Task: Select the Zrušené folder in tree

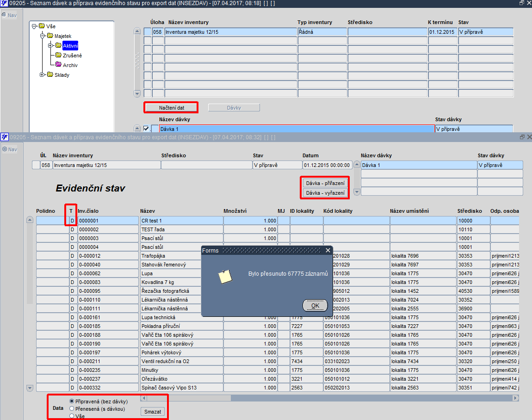Action: click(72, 56)
